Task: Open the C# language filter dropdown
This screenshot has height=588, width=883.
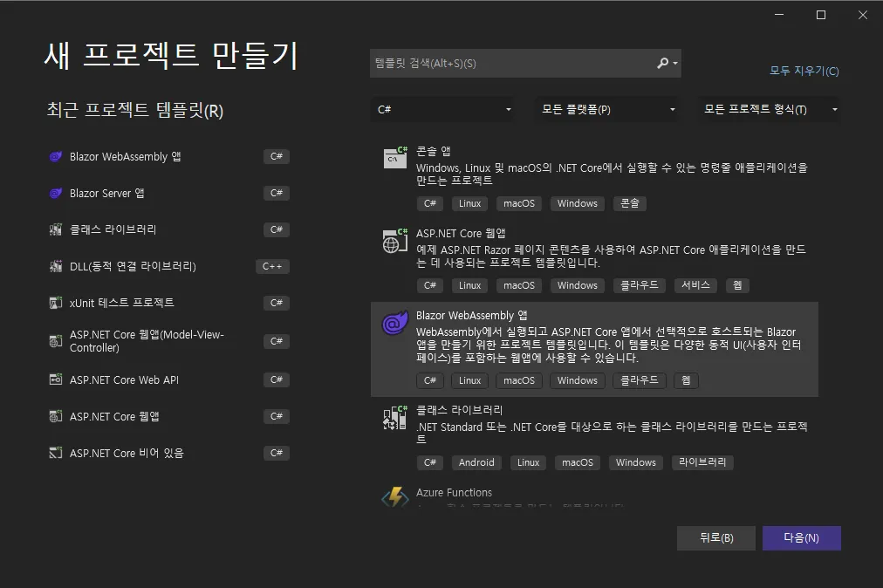Action: pyautogui.click(x=443, y=109)
